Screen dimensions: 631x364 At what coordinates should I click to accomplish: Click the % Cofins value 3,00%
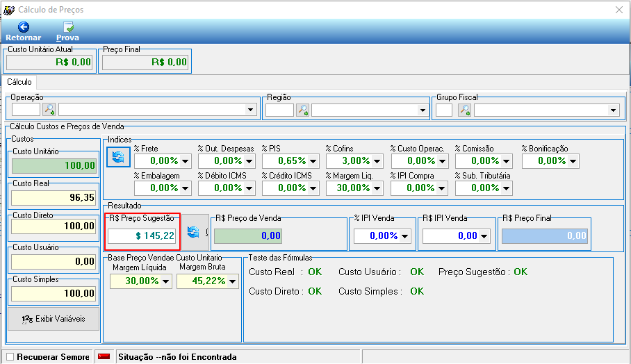[x=356, y=161]
